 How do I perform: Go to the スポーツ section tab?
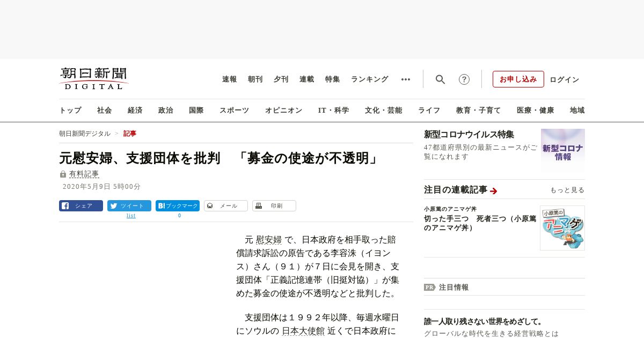coord(234,110)
